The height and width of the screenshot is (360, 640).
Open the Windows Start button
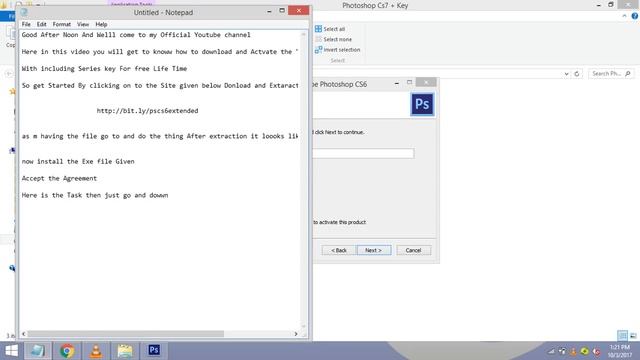(x=11, y=351)
